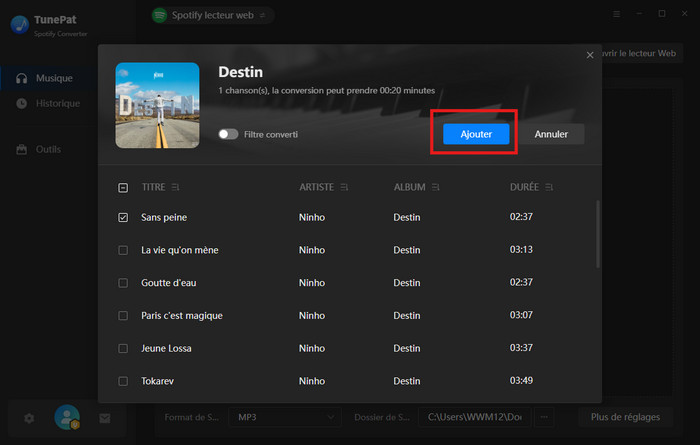Image resolution: width=700 pixels, height=445 pixels.
Task: Click the Destin album cover thumbnail
Action: pos(156,105)
